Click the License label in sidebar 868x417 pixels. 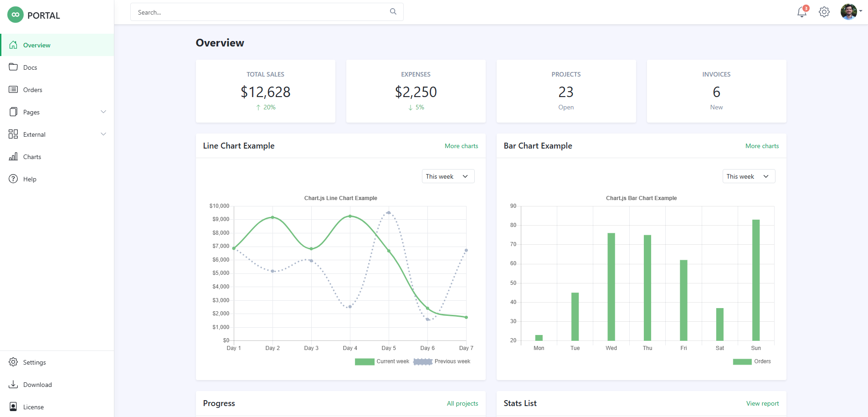[33, 407]
